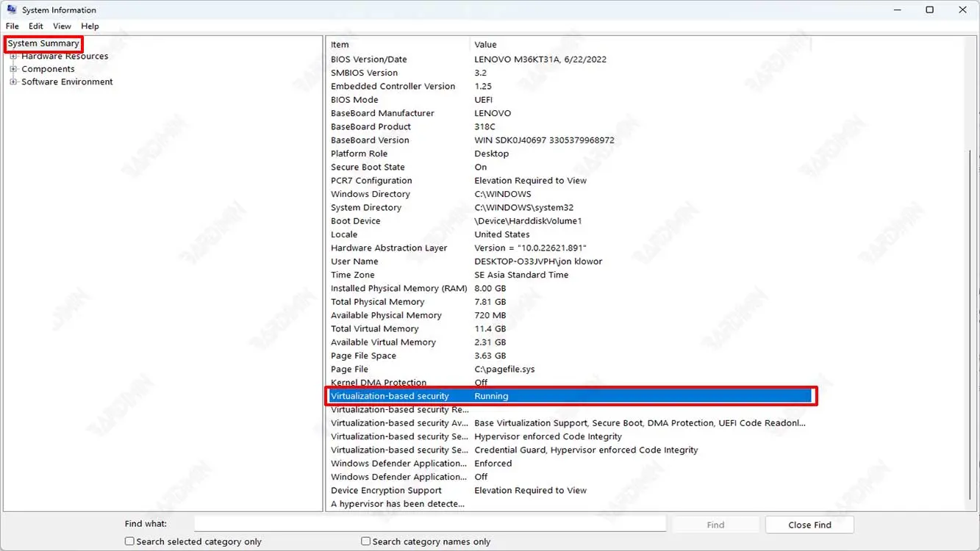
Task: Maximize the System Information window
Action: (929, 10)
